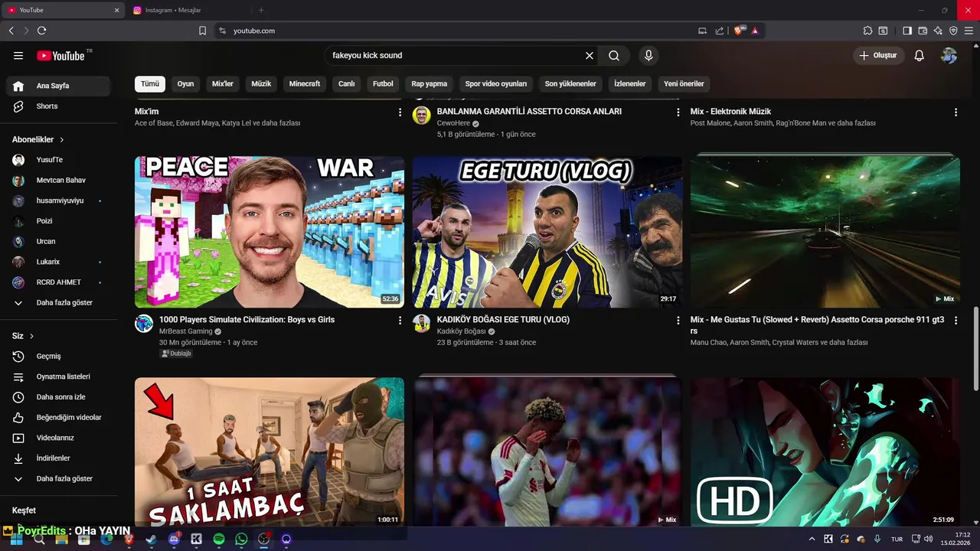Screen dimensions: 980x551
Task: Select the Rap yapma filter chip
Action: [430, 84]
